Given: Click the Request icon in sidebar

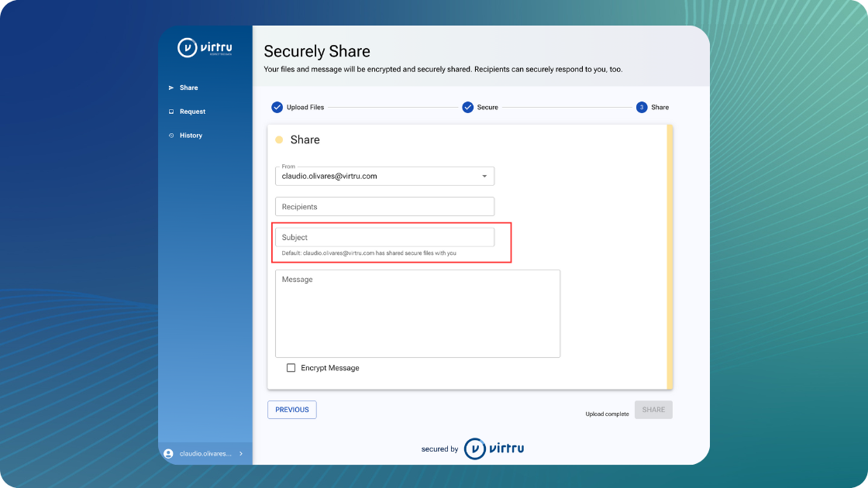Looking at the screenshot, I should tap(171, 112).
